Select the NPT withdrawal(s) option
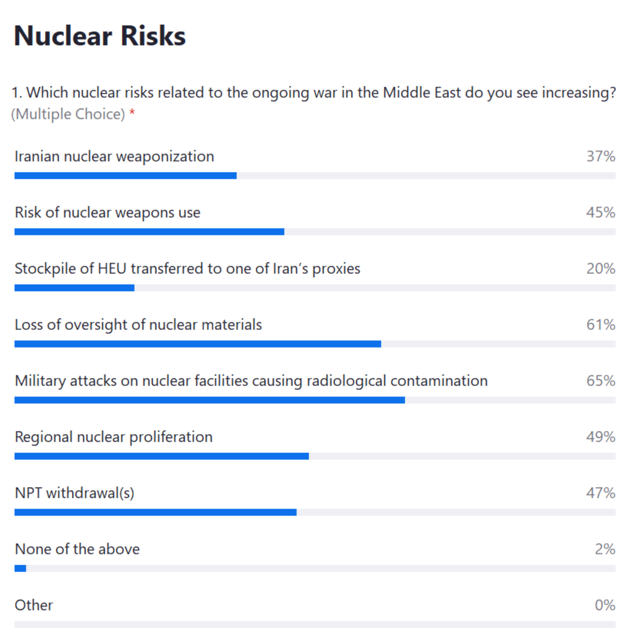This screenshot has width=644, height=644. (74, 493)
